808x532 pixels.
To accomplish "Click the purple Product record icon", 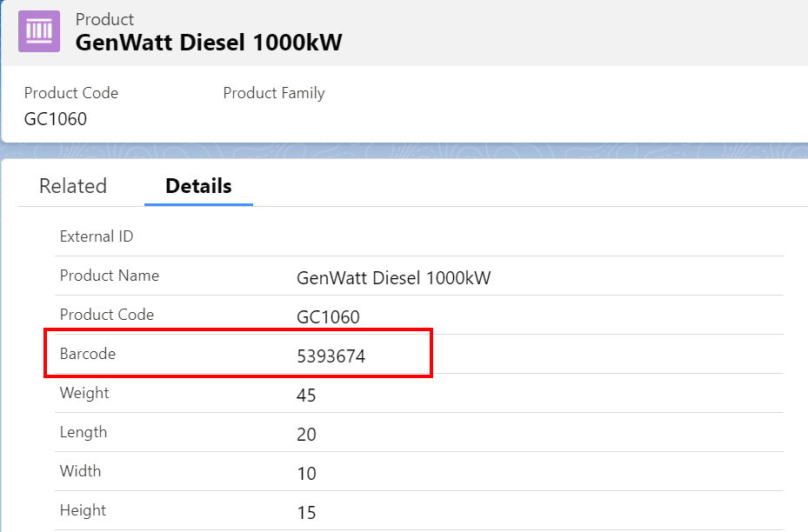I will tap(39, 31).
